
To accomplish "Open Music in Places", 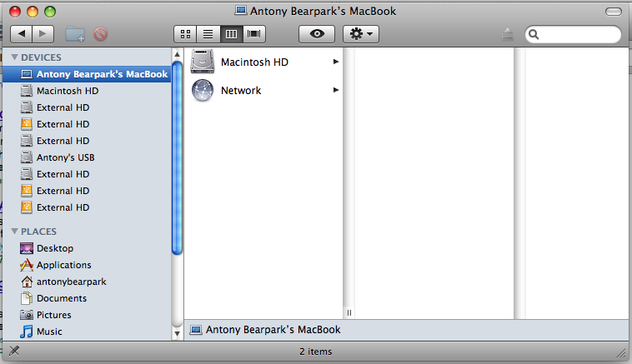I will [x=87, y=332].
